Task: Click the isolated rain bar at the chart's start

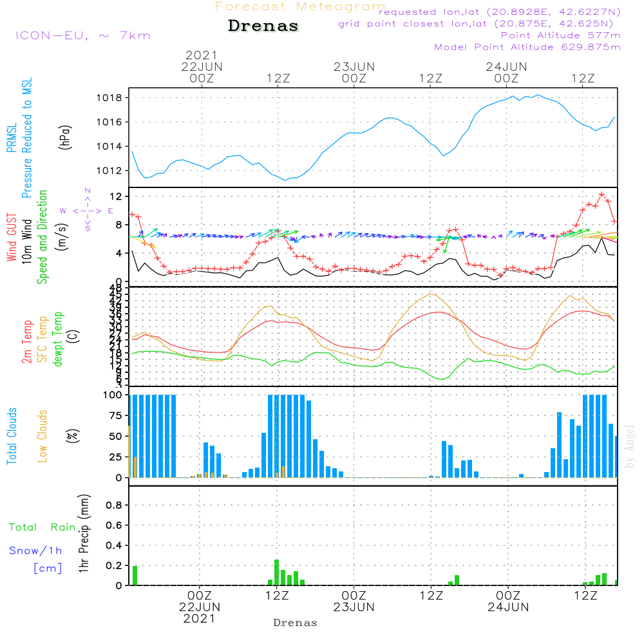Action: (x=135, y=575)
